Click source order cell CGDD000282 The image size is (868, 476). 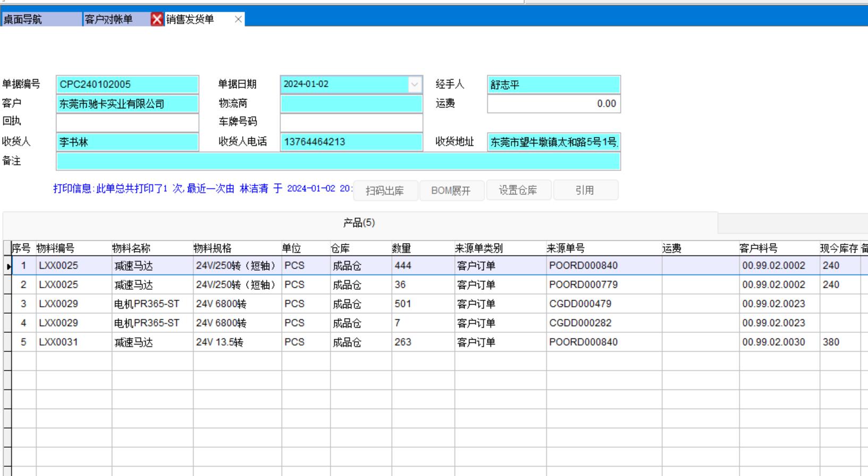pyautogui.click(x=580, y=323)
